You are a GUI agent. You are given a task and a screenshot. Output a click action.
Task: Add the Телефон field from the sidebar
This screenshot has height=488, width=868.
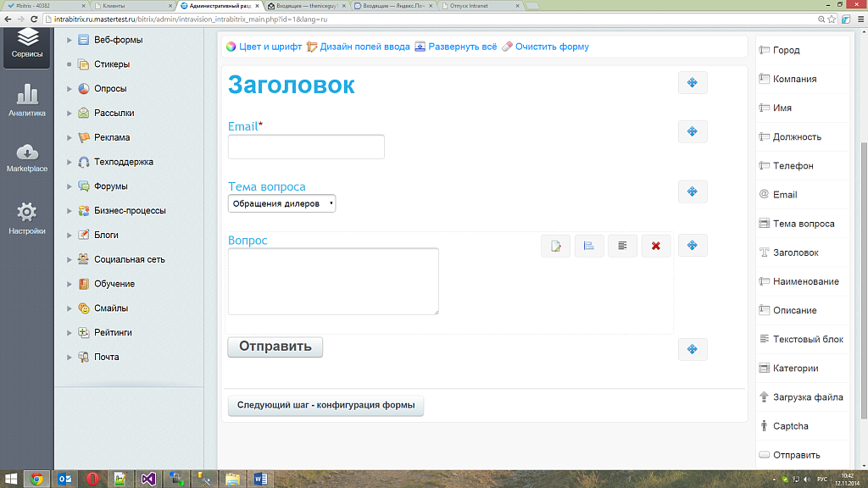pos(793,165)
